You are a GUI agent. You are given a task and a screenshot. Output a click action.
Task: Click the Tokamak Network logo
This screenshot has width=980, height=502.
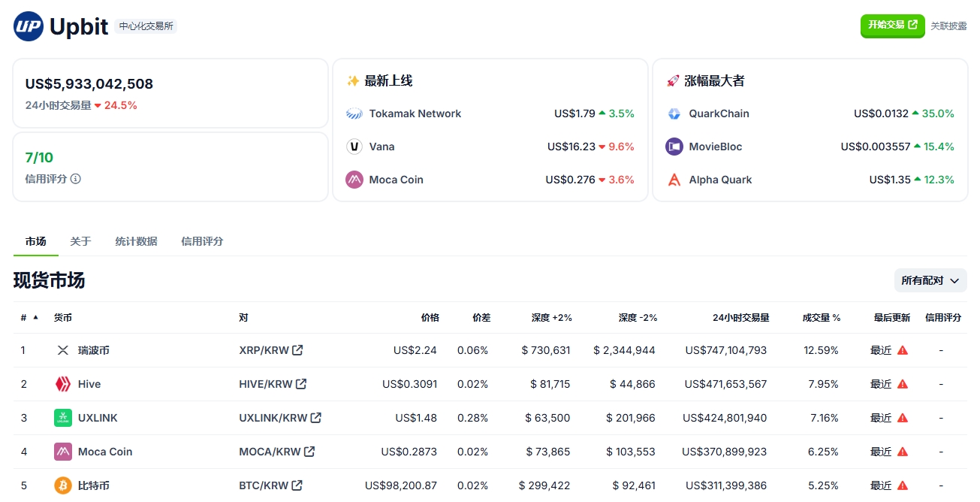point(354,113)
